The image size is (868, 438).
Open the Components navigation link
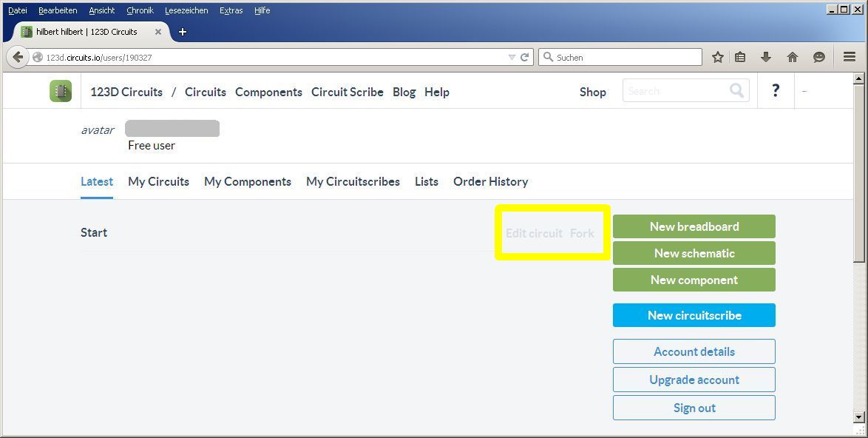coord(268,92)
